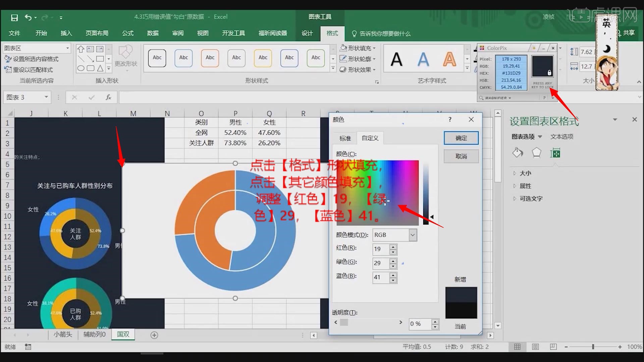This screenshot has width=644, height=362.
Task: Click 取消 (Cancel) button to dismiss
Action: pos(461,156)
